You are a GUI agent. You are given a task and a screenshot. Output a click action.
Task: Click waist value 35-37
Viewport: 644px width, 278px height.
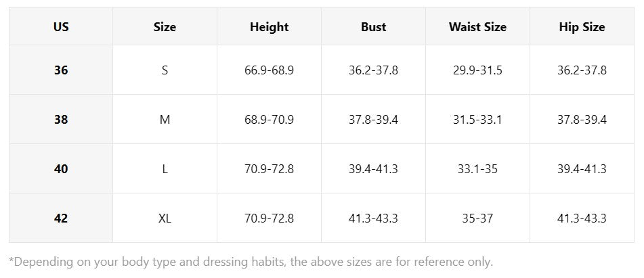(477, 218)
